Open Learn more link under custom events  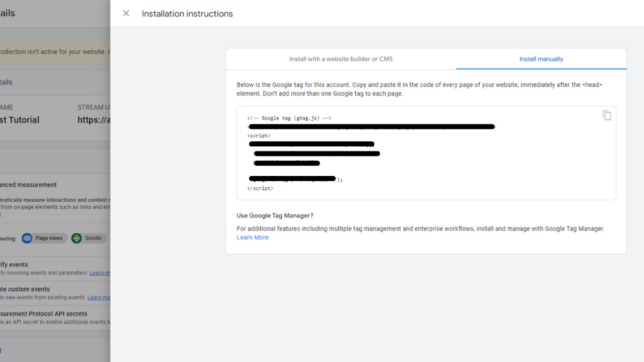click(99, 297)
